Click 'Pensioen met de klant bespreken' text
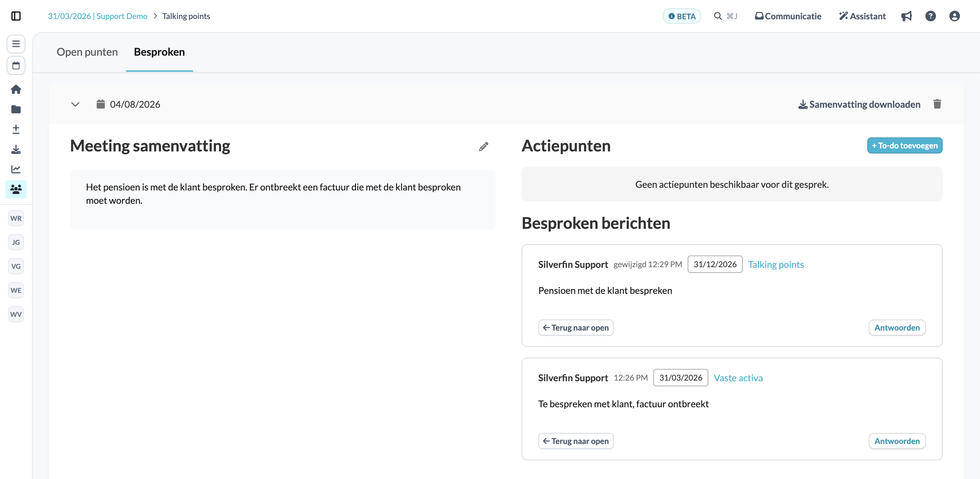 (605, 291)
